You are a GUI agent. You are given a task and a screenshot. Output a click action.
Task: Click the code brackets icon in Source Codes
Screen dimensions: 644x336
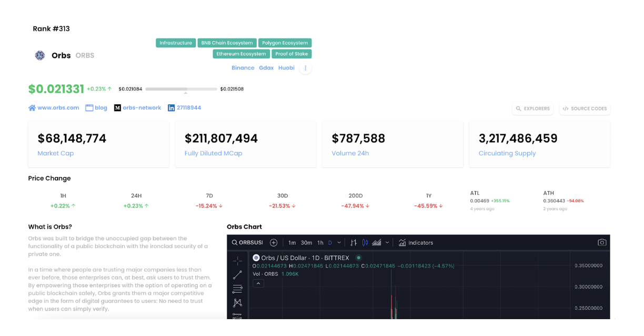[x=566, y=108]
